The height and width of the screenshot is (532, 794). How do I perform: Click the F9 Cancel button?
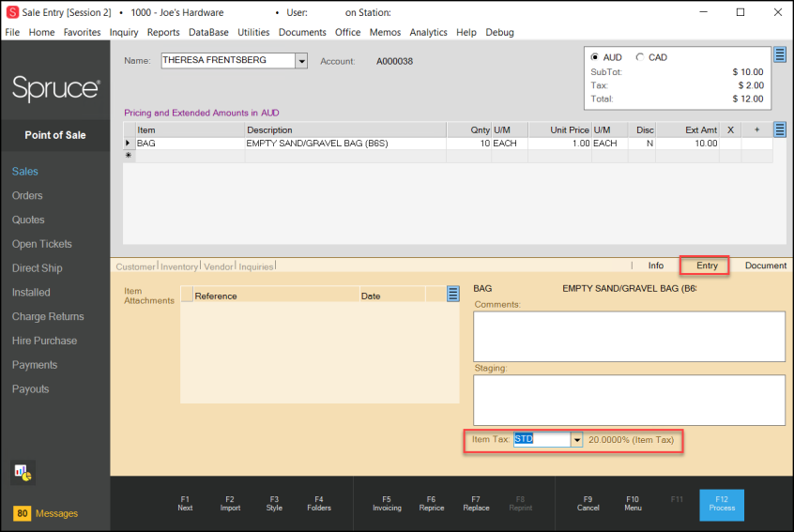(x=588, y=504)
